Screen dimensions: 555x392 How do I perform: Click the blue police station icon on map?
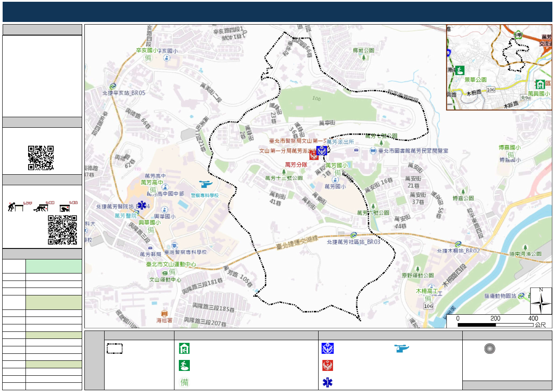322,151
